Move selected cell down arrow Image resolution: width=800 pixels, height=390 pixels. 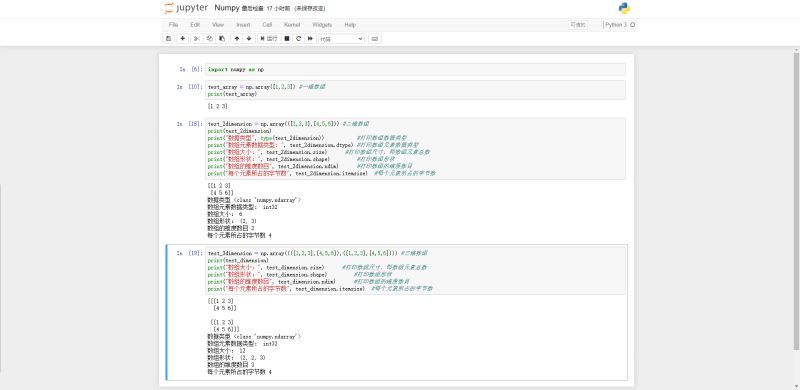coord(249,39)
